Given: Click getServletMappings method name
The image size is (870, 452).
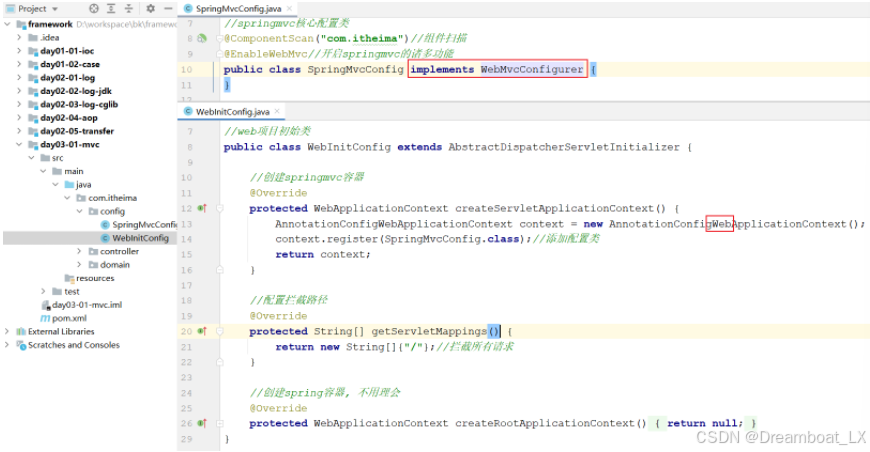Looking at the screenshot, I should [429, 331].
